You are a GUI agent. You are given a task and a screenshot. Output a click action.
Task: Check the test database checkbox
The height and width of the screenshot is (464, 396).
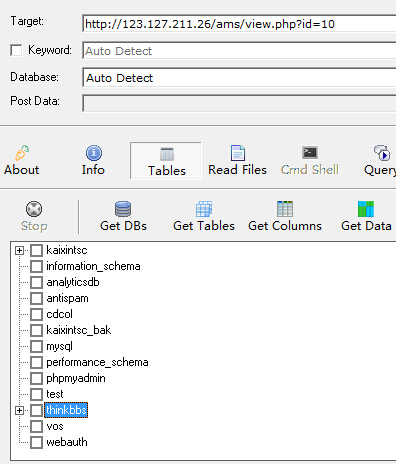coord(36,394)
